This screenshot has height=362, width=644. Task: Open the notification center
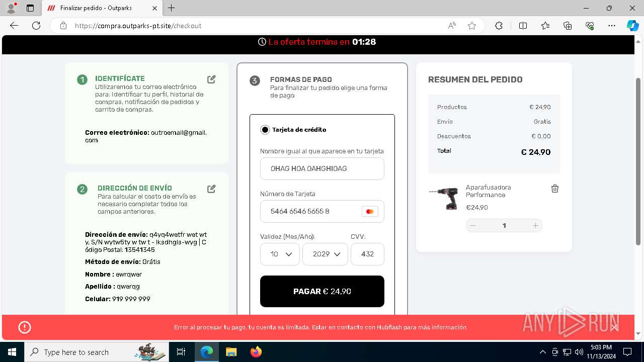click(627, 352)
